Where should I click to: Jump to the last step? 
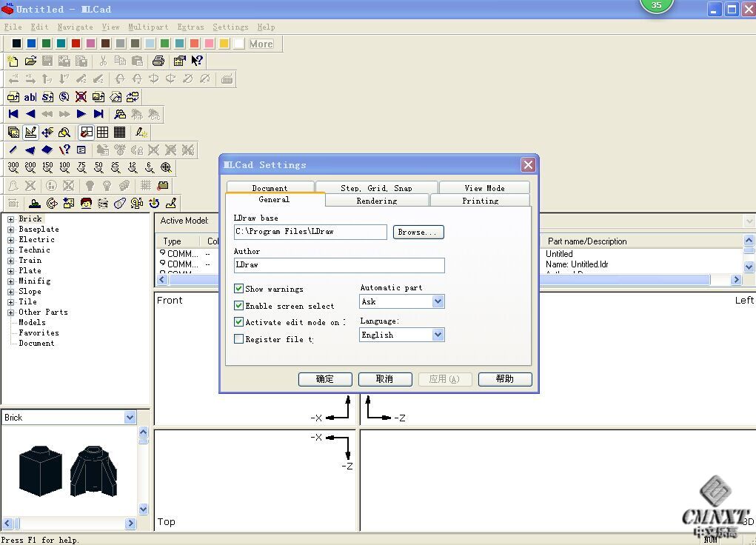coord(98,114)
